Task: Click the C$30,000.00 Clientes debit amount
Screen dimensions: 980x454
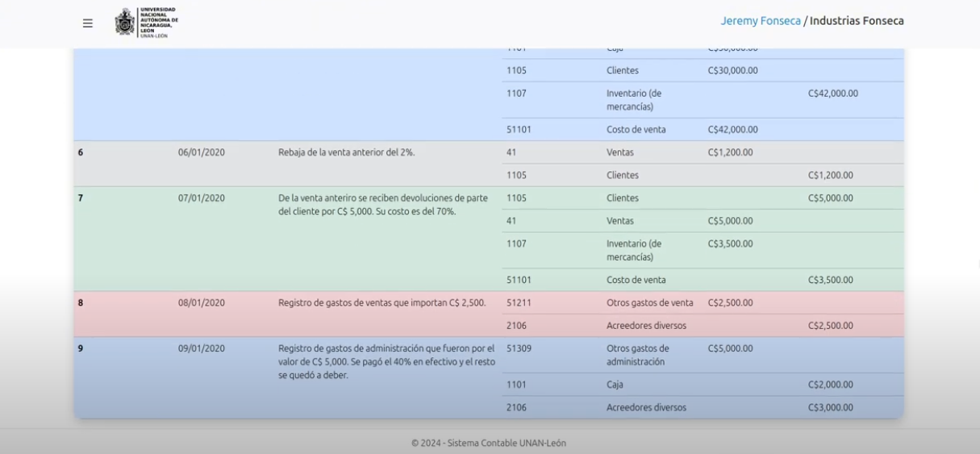Action: point(732,70)
